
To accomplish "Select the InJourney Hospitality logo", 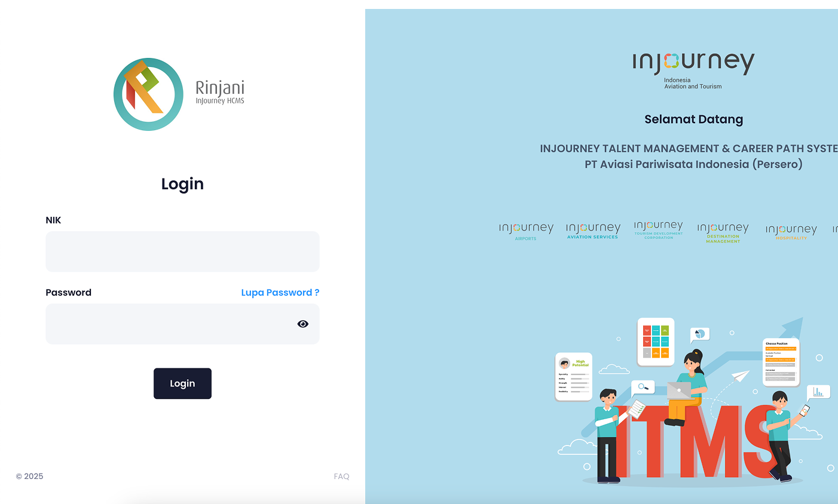I will 791,232.
